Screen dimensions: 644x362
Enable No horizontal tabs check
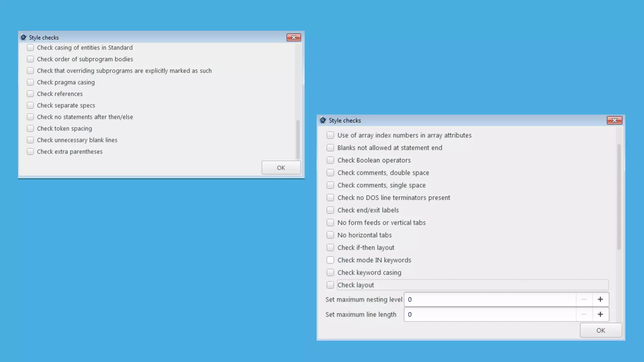[330, 235]
